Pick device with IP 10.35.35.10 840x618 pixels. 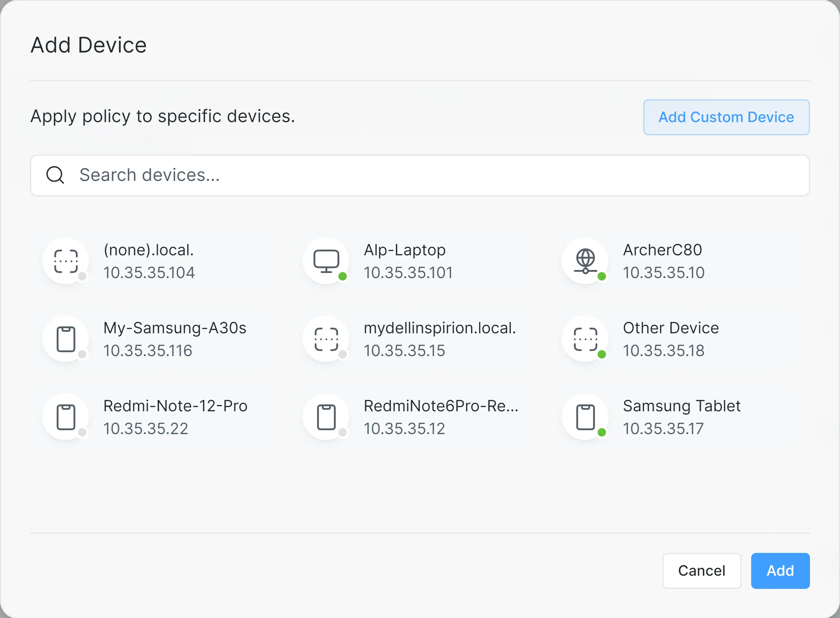click(x=664, y=273)
